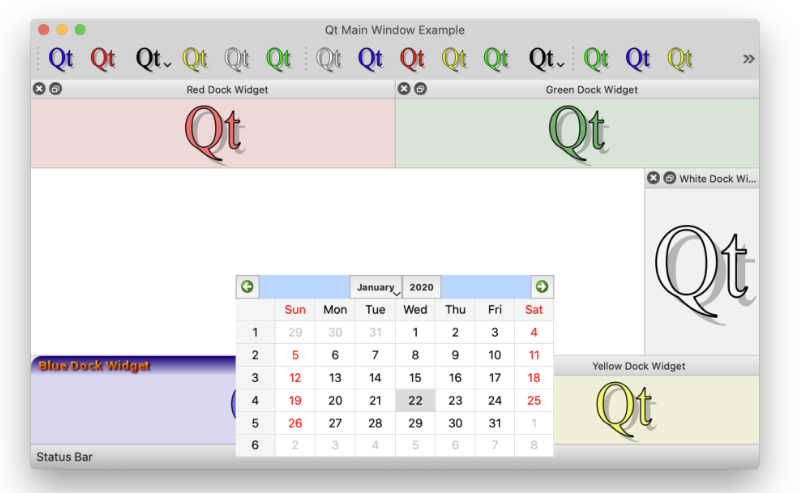Select January 17 in the calendar
The height and width of the screenshot is (493, 800).
pos(495,378)
